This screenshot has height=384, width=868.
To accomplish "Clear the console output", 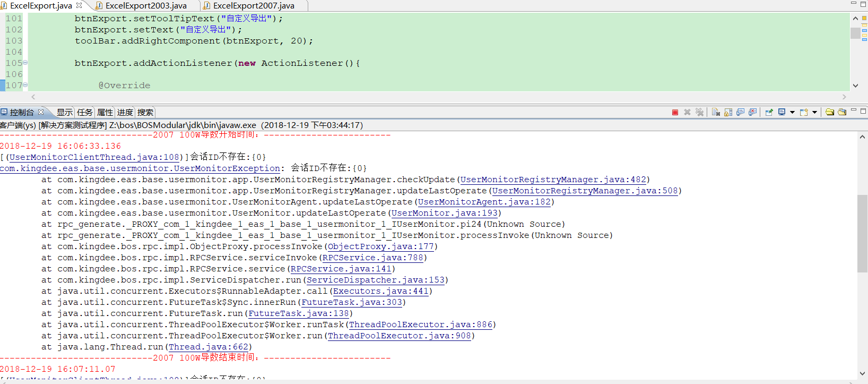I will [716, 112].
